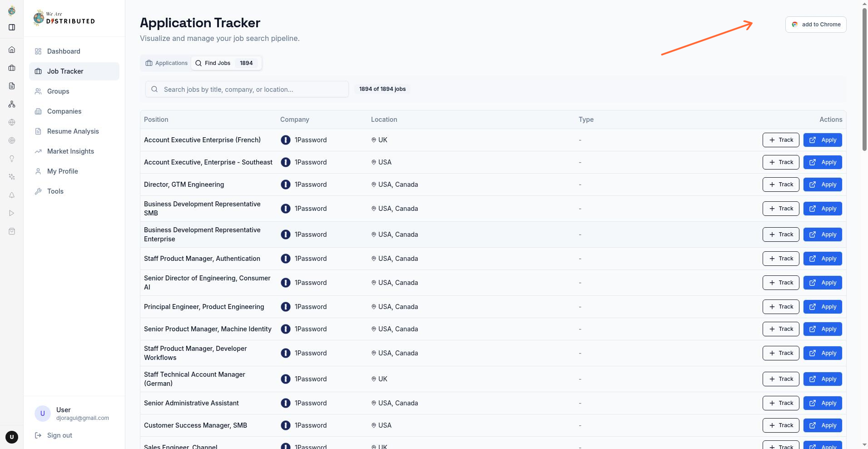The height and width of the screenshot is (449, 868).
Task: Open the black U avatar in the left rail
Action: point(12,437)
